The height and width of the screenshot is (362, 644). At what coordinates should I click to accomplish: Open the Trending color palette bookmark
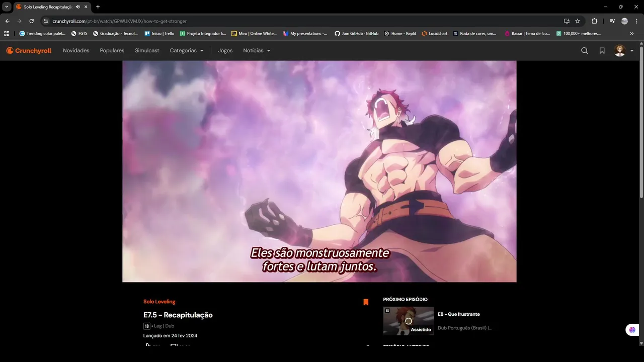pyautogui.click(x=42, y=33)
